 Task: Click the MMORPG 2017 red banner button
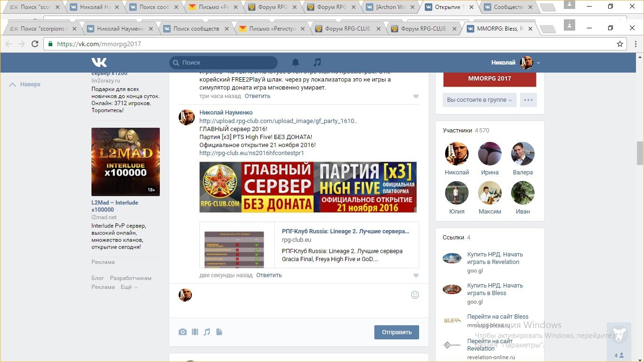489,79
